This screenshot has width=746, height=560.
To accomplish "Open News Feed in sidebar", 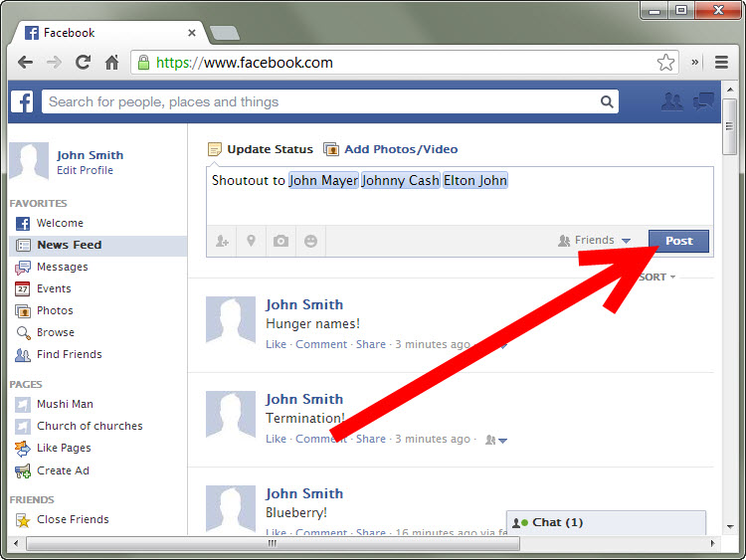I will point(97,245).
